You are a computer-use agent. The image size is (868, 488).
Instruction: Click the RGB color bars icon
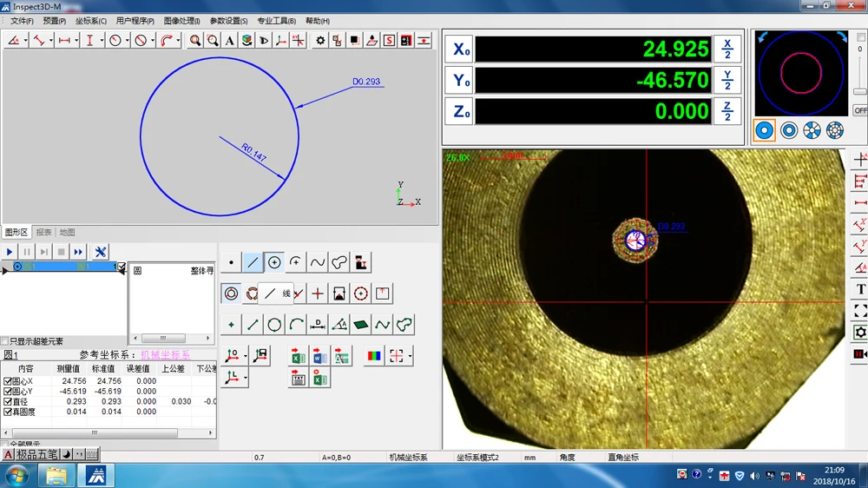click(x=373, y=356)
